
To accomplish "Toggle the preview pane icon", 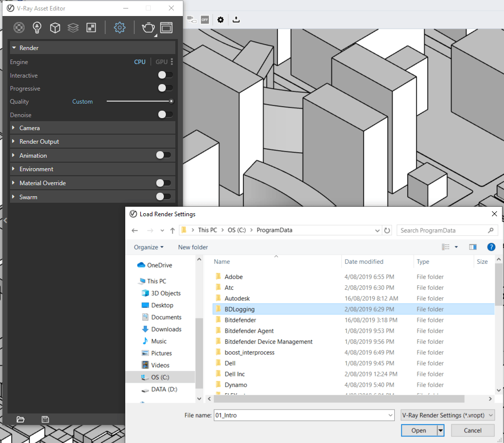I will click(473, 247).
